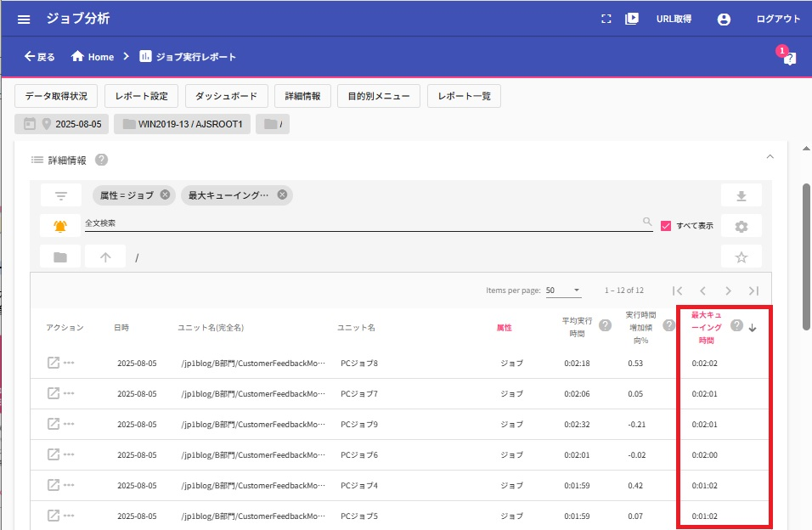
Task: Toggle the すべて表示 checkbox
Action: coord(666,226)
